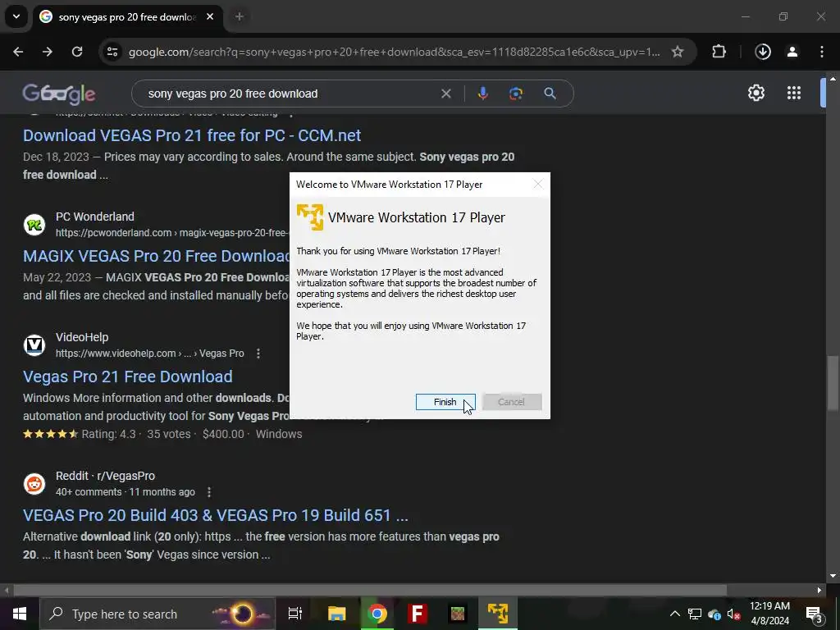This screenshot has width=840, height=630.
Task: View site information icon in address bar
Action: 112,52
